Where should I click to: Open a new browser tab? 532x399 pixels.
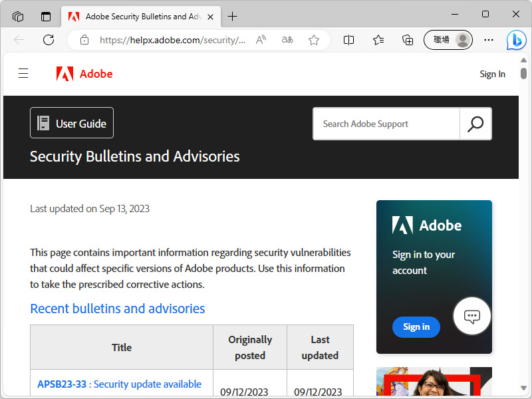pos(232,16)
